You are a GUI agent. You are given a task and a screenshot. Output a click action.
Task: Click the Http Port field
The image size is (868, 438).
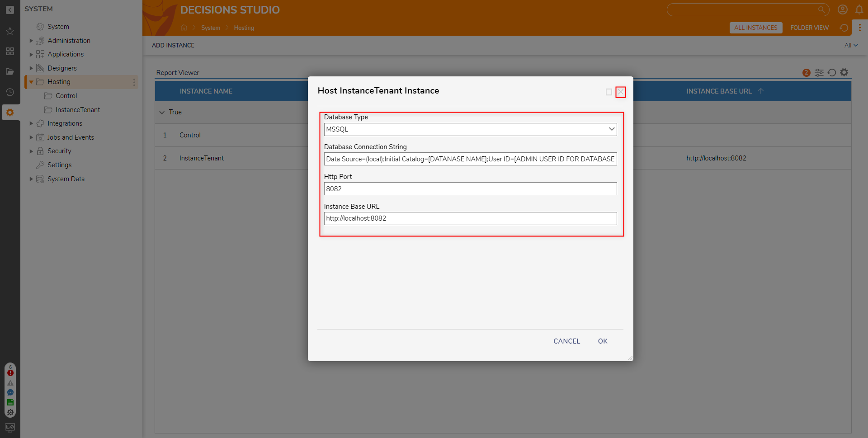(x=470, y=189)
